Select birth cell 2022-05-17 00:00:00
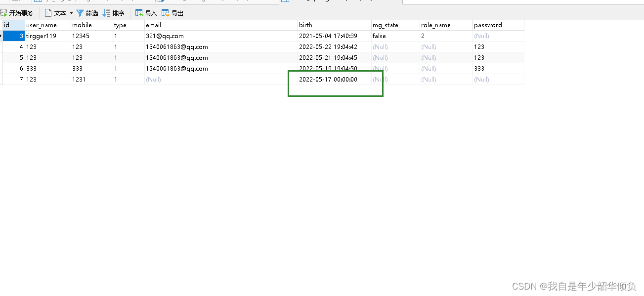The image size is (644, 296). pyautogui.click(x=334, y=80)
